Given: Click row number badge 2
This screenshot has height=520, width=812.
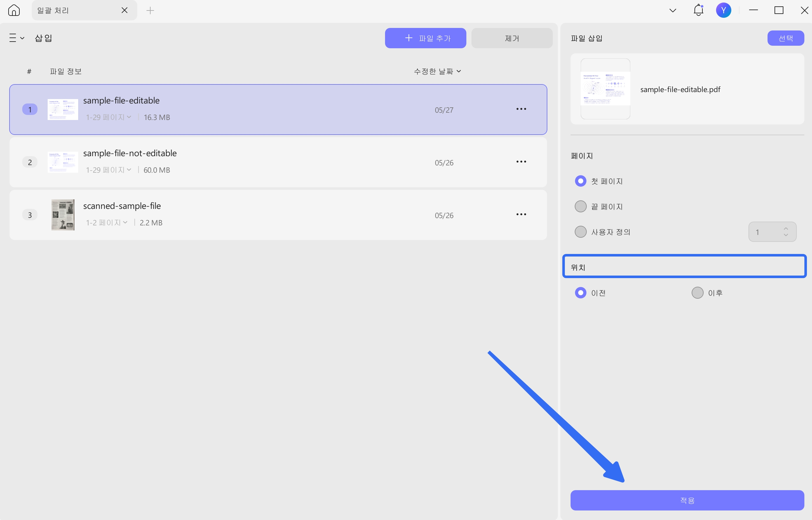Looking at the screenshot, I should (30, 162).
